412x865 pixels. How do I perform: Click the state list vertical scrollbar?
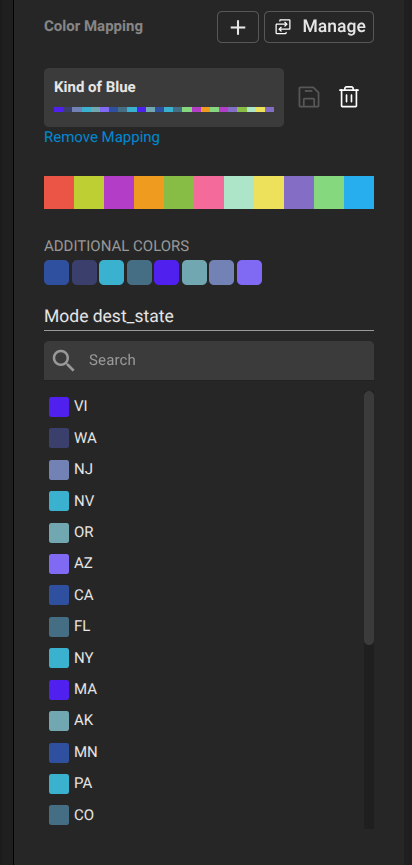click(369, 517)
